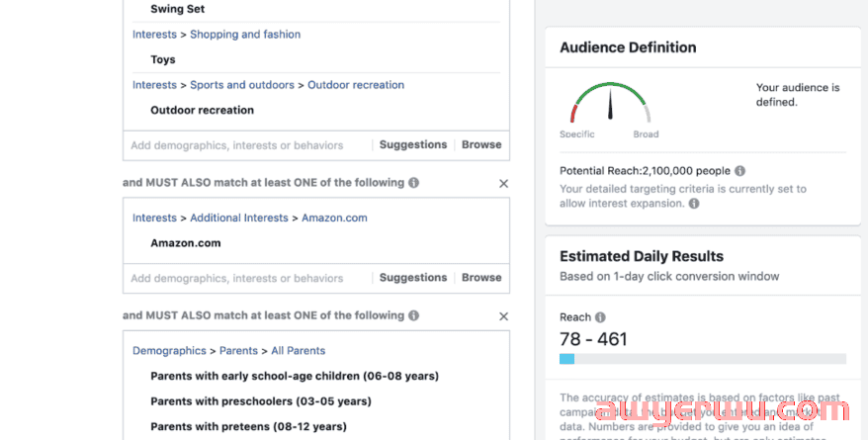Viewport: 868px width, 440px height.
Task: Click info icon after interest expansion text
Action: coord(694,204)
